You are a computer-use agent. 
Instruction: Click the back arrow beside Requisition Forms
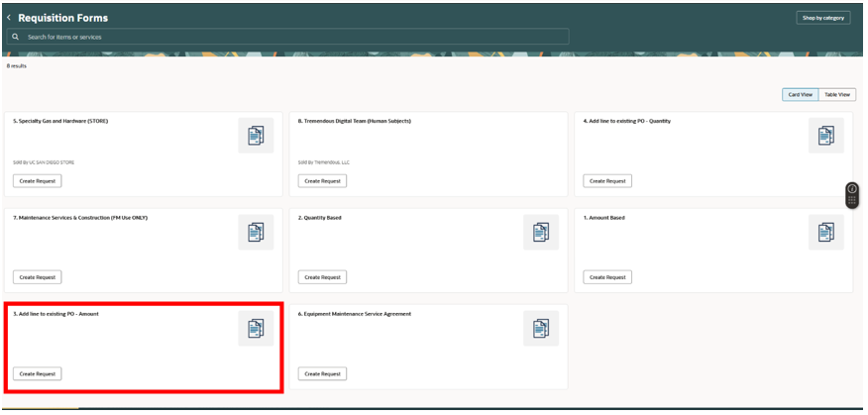9,18
